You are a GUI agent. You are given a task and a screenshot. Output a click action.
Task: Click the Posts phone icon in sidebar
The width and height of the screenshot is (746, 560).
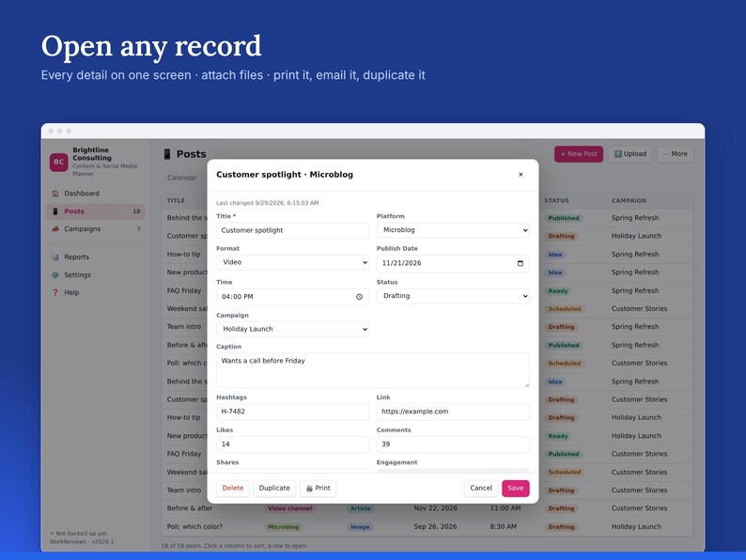point(55,211)
